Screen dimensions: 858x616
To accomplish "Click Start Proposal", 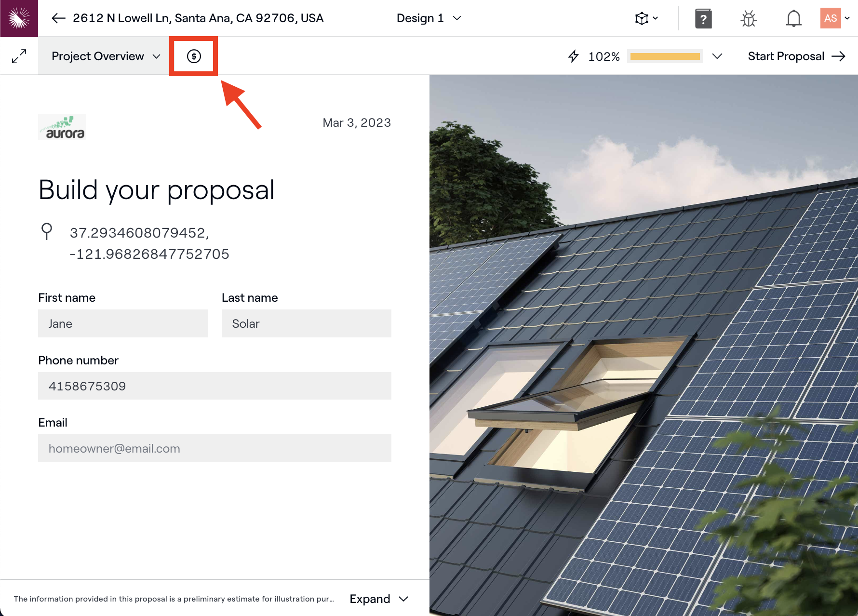I will click(786, 56).
